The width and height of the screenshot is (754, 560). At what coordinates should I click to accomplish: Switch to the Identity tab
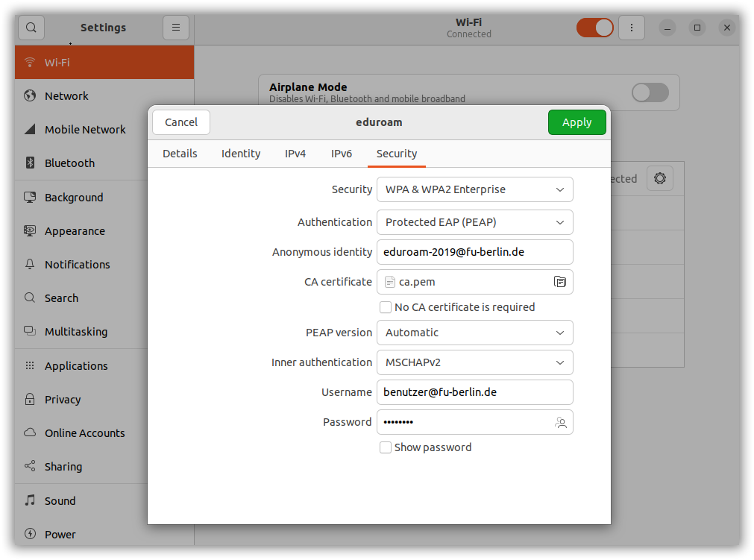click(241, 154)
